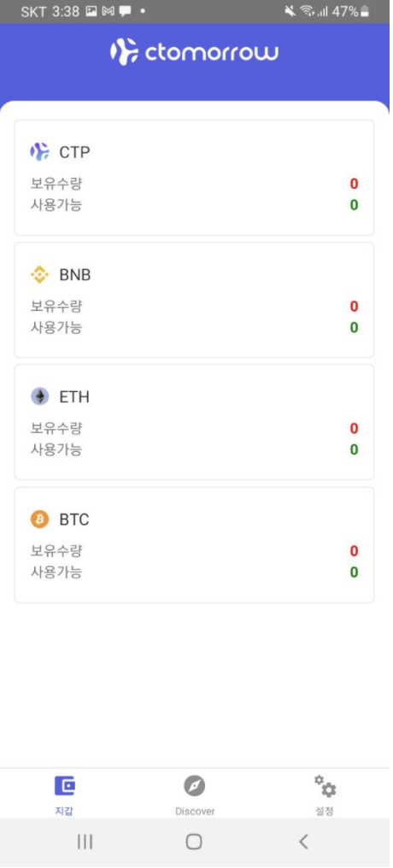Image resolution: width=393 pixels, height=868 pixels.
Task: Open the wallet tab icon
Action: click(64, 785)
